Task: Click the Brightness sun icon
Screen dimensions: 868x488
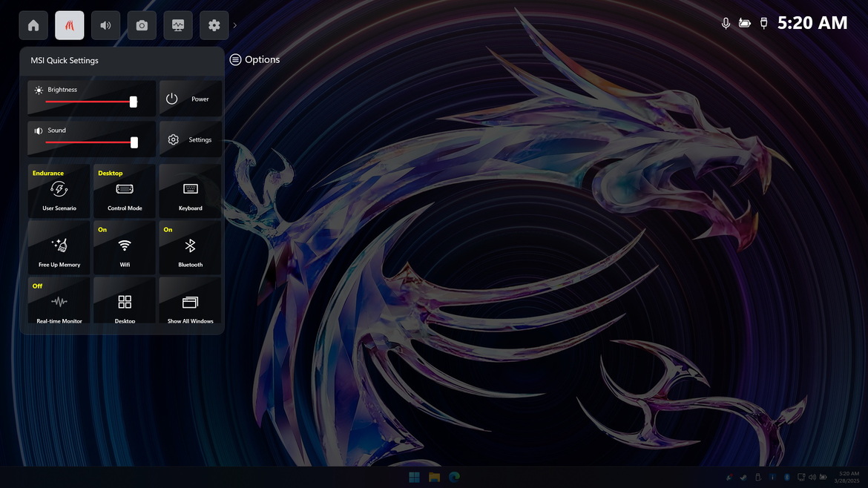Action: (x=38, y=90)
